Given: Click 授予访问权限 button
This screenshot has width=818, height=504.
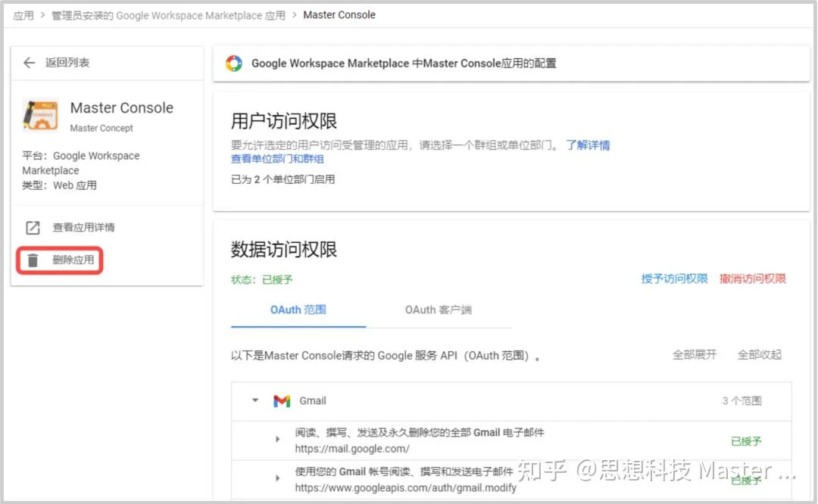Looking at the screenshot, I should 674,278.
